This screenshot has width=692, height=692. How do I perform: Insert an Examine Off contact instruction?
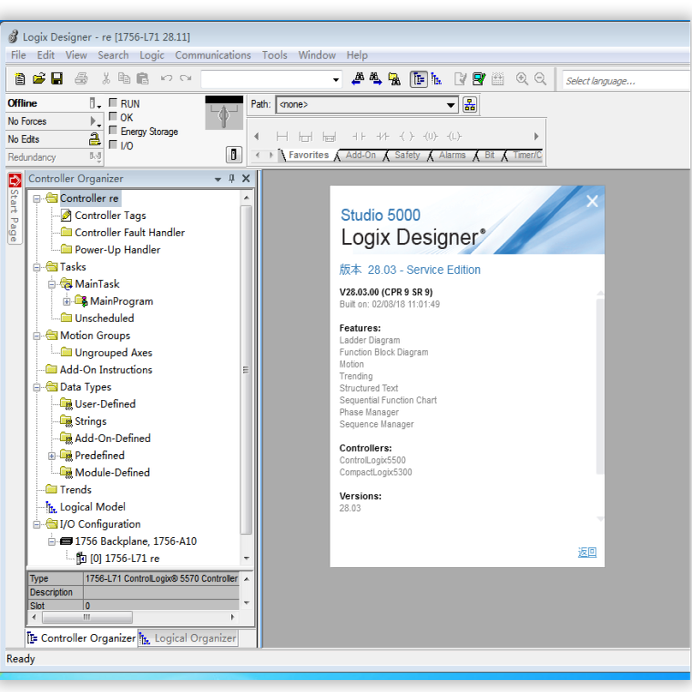383,136
